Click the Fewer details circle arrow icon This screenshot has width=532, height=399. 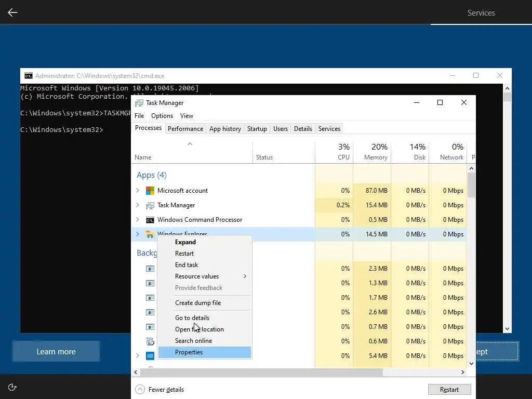[140, 390]
